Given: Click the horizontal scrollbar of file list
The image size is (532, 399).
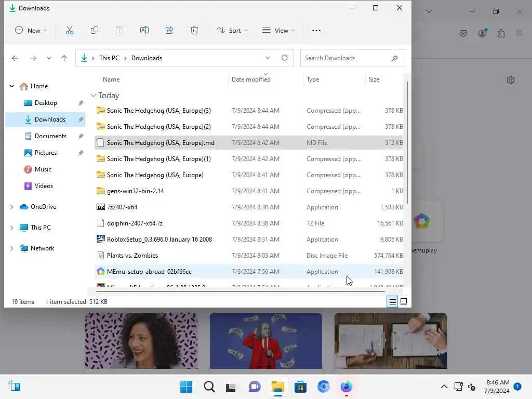Looking at the screenshot, I should tap(240, 291).
